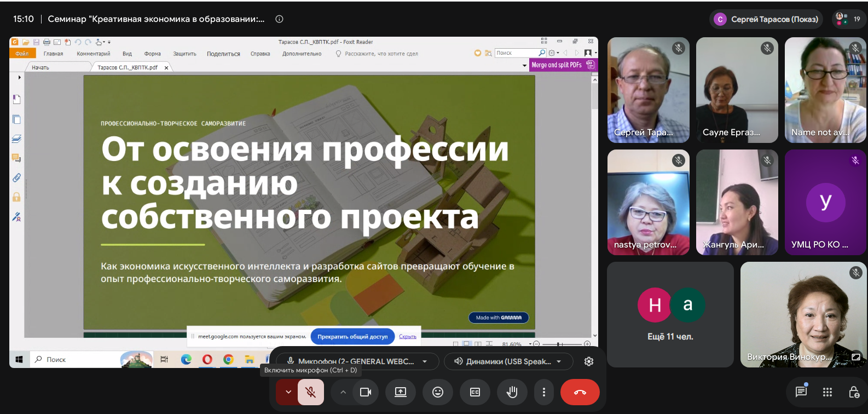Click the УМЦ РО КО participant tile
This screenshot has height=414, width=868.
click(826, 203)
